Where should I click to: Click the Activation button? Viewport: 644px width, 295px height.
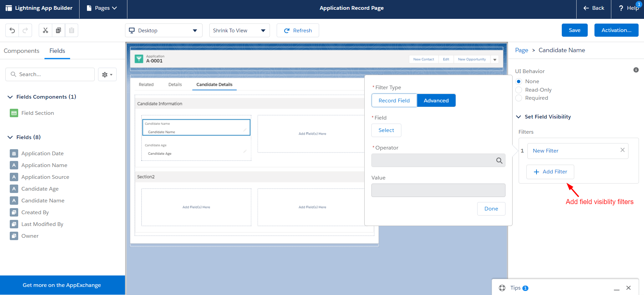tap(616, 30)
